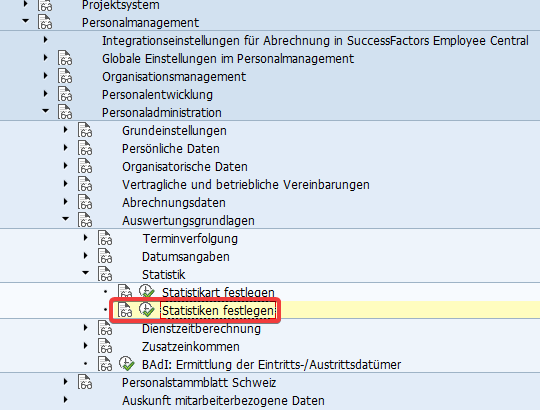
Task: Expand Vertragliche und betriebliche Vereinbarungen
Action: (x=65, y=183)
